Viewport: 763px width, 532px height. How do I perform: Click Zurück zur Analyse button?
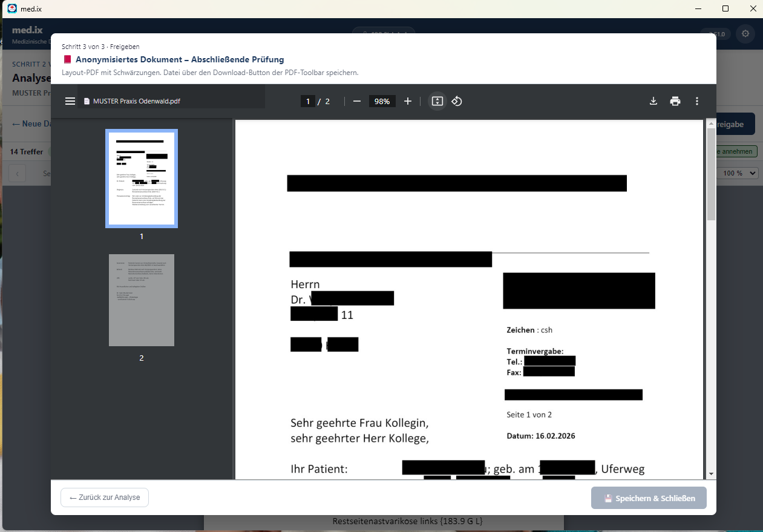[105, 498]
